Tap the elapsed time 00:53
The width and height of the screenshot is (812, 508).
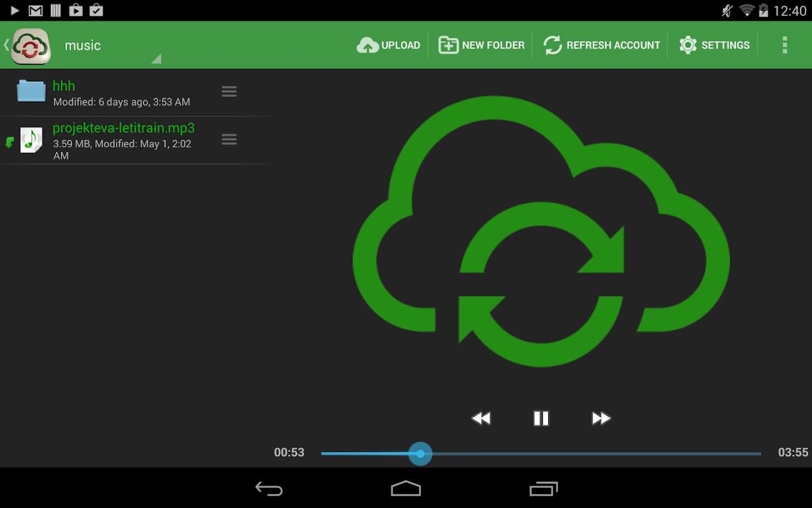pos(289,453)
